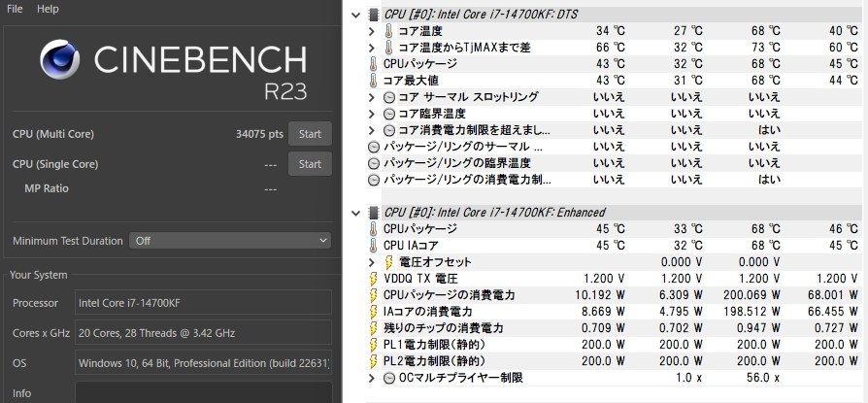
Task: Collapse the CPU [#0] Enhanced sensor group
Action: [x=356, y=212]
